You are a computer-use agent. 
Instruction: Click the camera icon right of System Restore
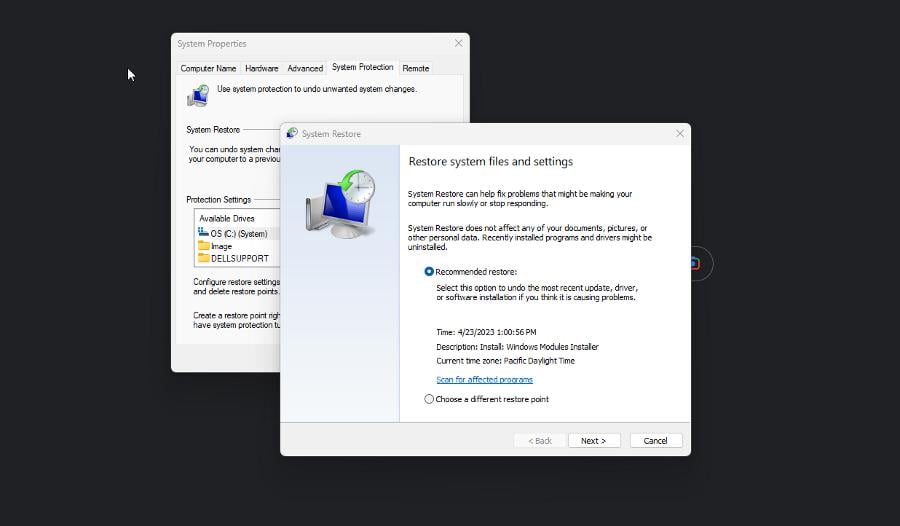[x=695, y=263]
